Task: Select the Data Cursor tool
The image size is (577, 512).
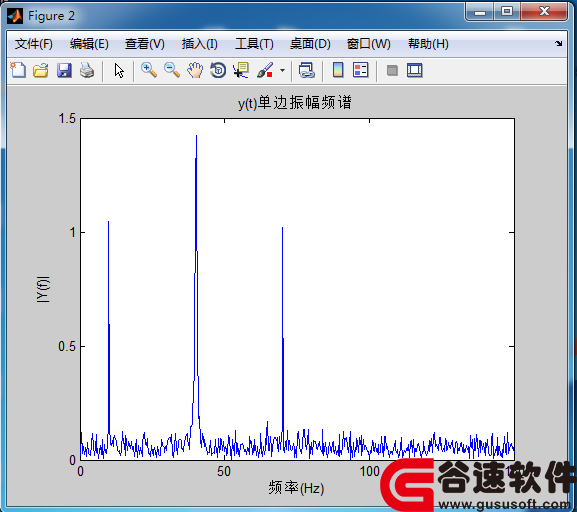Action: (x=241, y=70)
